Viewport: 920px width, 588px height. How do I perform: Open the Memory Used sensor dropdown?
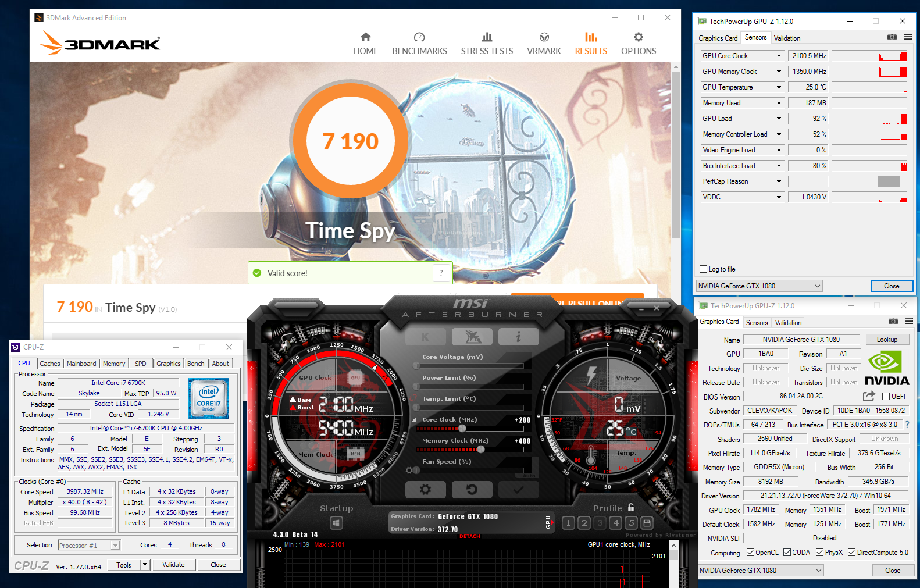click(x=779, y=103)
